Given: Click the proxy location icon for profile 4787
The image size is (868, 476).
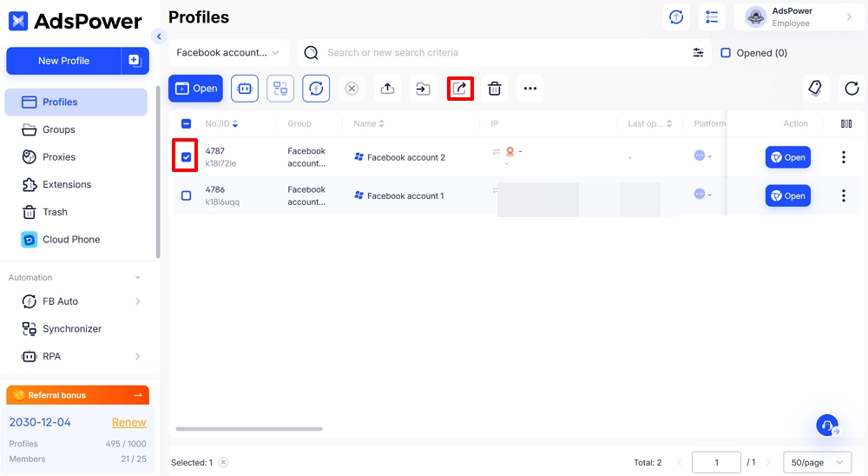Looking at the screenshot, I should coord(510,151).
